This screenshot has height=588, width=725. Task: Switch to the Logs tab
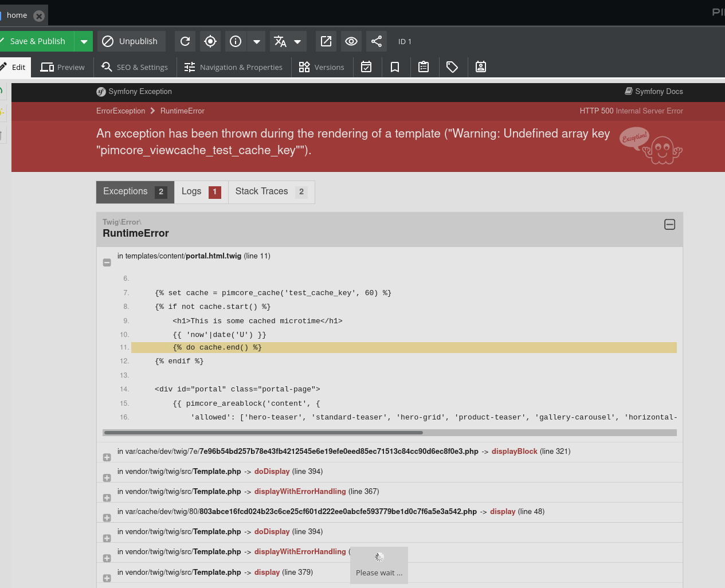191,192
